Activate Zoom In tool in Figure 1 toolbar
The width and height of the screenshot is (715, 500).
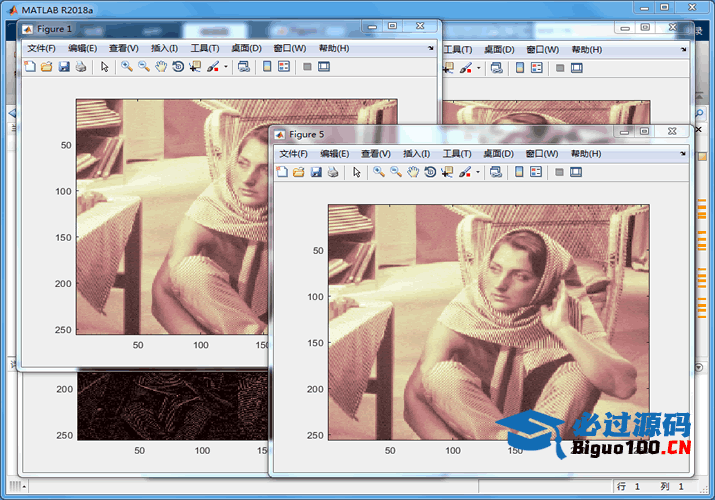(x=127, y=67)
